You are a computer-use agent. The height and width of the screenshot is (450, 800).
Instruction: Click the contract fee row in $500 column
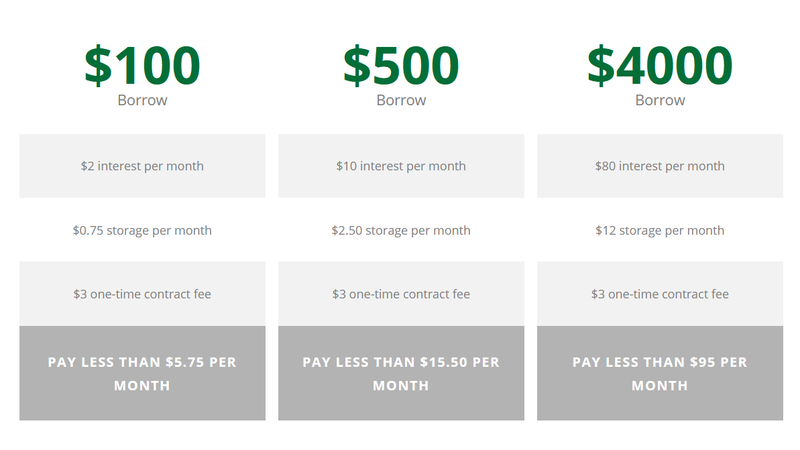coord(401,294)
